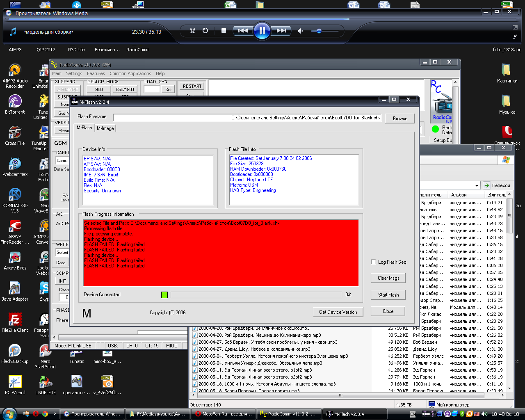Click the LOAD_SYN input field
Image resolution: width=525 pixels, height=420 pixels.
tap(152, 89)
